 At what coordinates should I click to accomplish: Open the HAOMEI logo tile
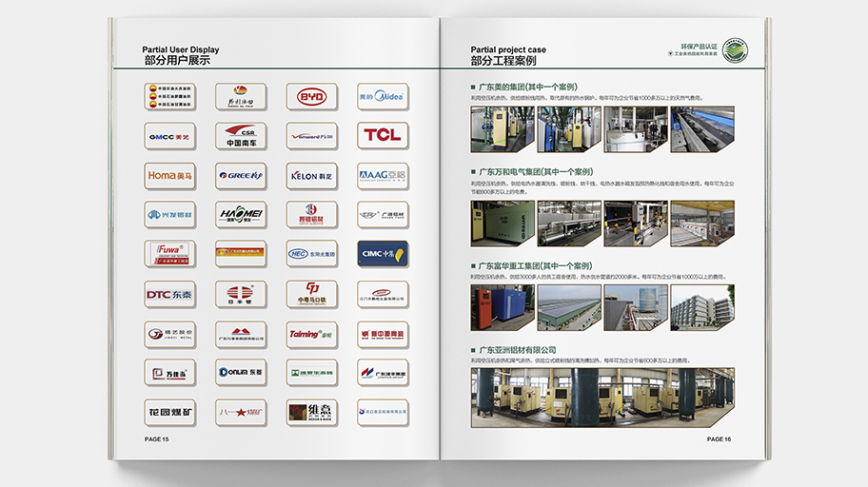click(x=241, y=215)
